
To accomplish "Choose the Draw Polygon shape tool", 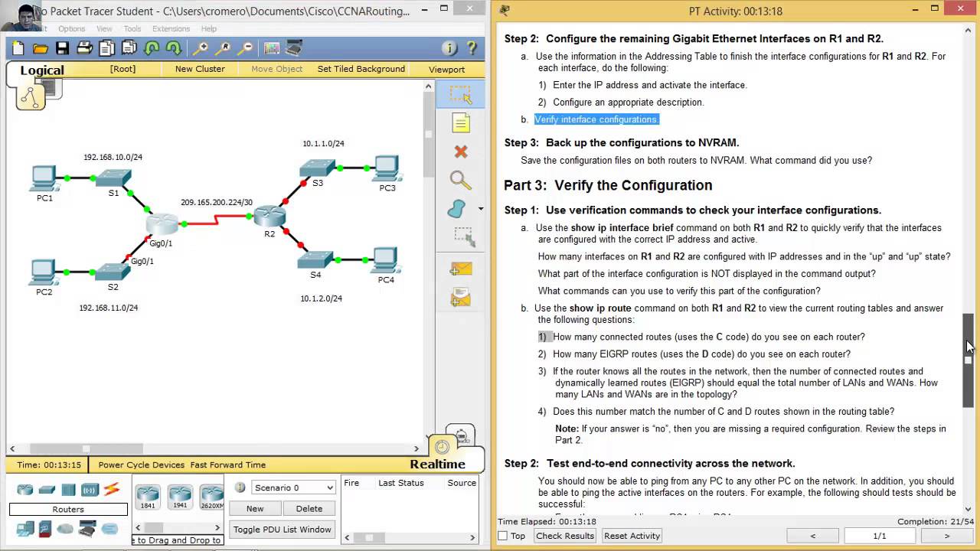I will [x=456, y=209].
